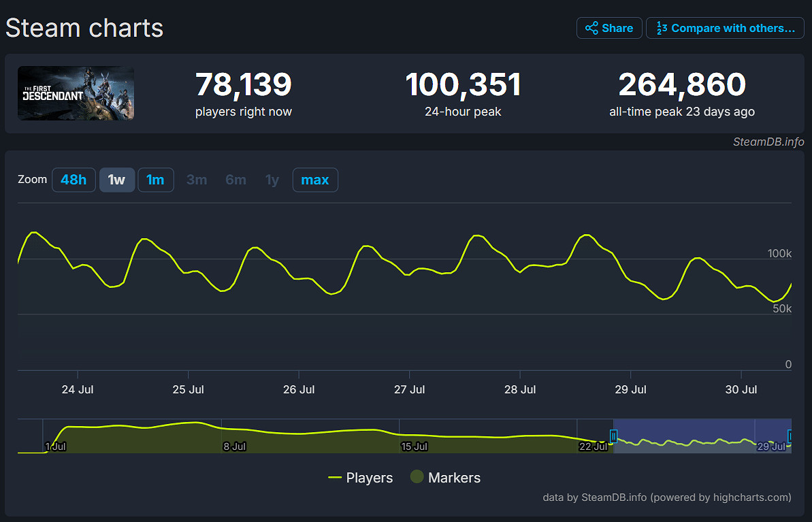Select the 1w zoom range
The image size is (812, 522).
117,180
